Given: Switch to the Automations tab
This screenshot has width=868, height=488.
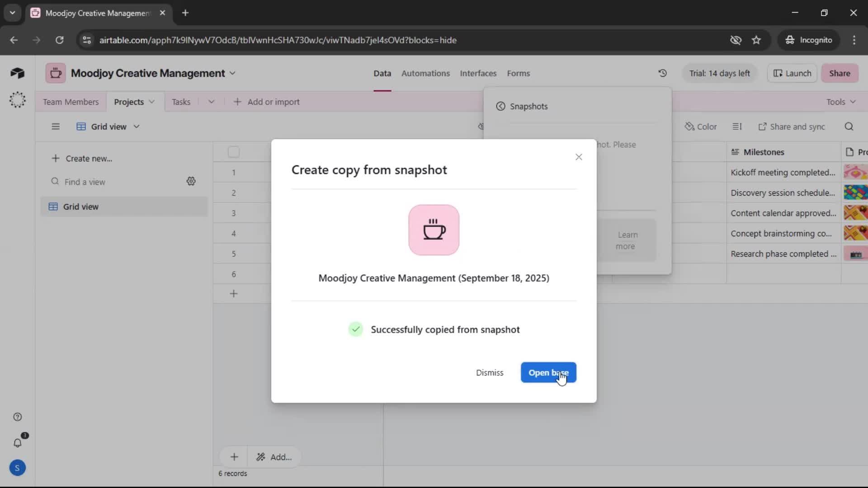Looking at the screenshot, I should (x=425, y=73).
